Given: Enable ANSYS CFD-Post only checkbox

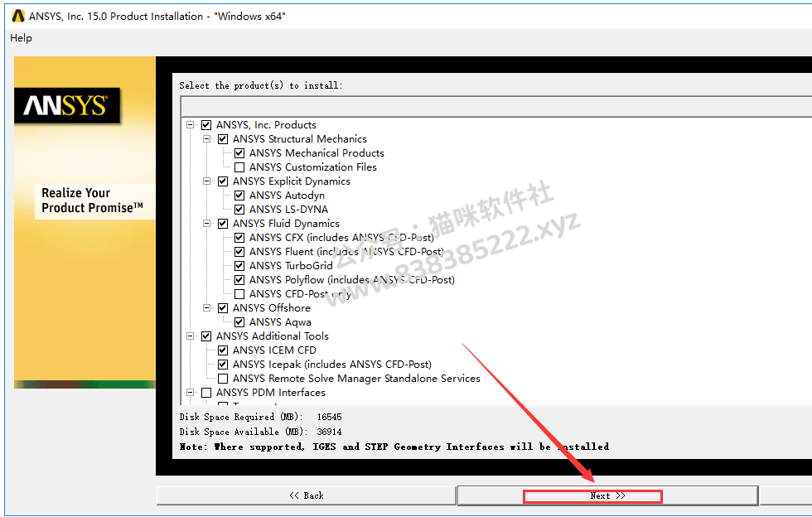Looking at the screenshot, I should click(x=239, y=294).
